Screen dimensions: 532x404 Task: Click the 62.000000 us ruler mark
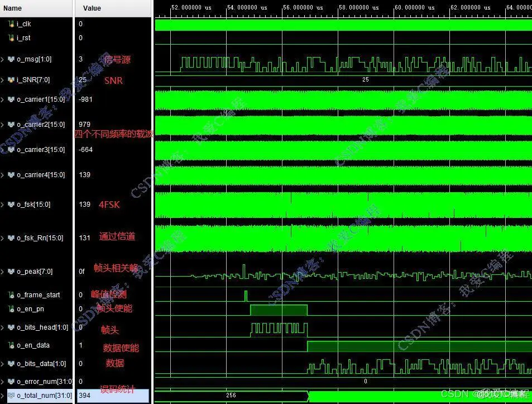[470, 7]
